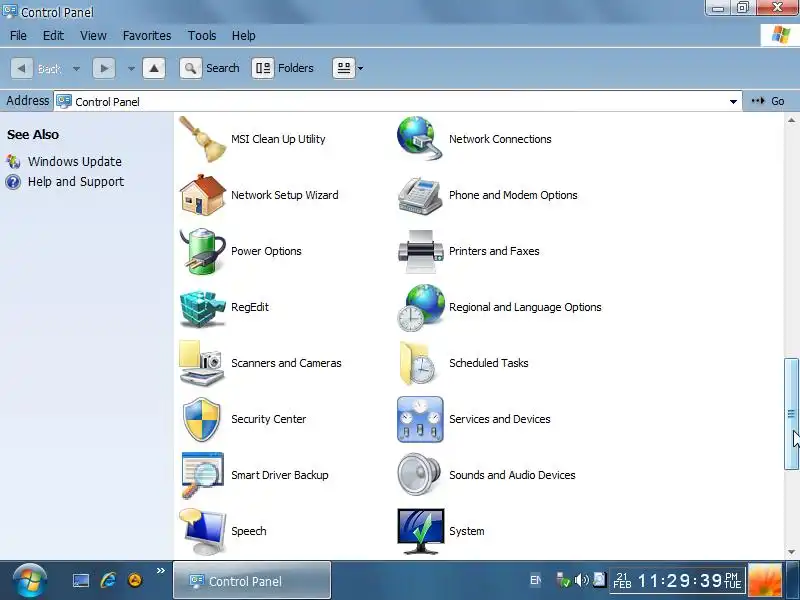
Task: Select the 'Network Setup Wizard' label
Action: (284, 195)
